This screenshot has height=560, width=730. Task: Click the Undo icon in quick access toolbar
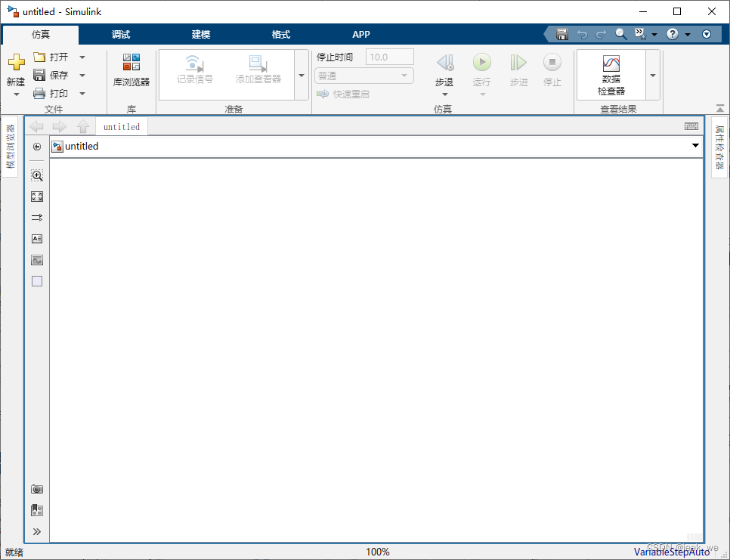[580, 34]
